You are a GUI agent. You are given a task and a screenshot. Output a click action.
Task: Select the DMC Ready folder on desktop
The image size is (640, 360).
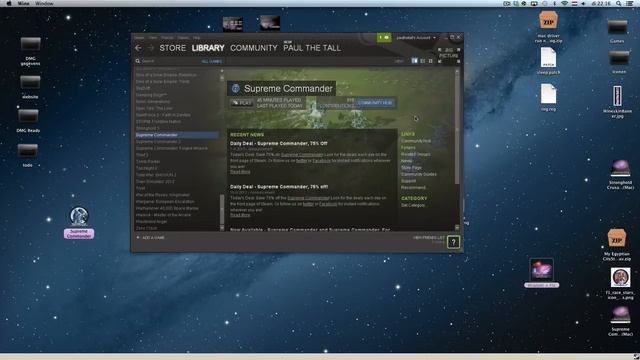pyautogui.click(x=28, y=117)
